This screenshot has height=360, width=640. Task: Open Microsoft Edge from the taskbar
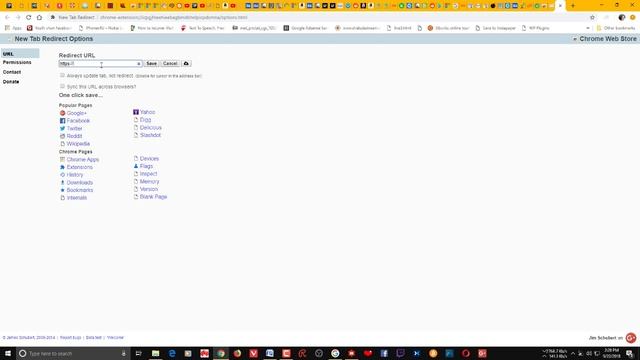click(172, 353)
